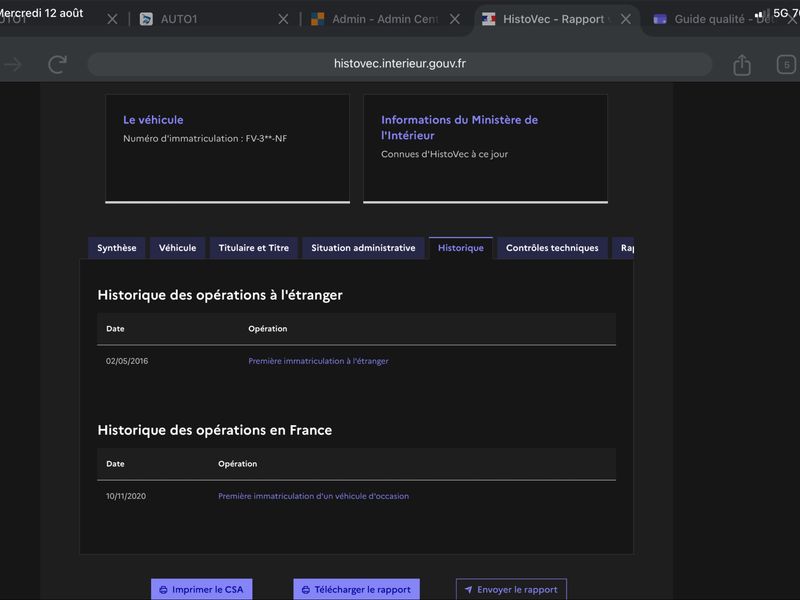Viewport: 800px width, 600px height.
Task: Open the partially visible Rap tab
Action: pos(623,248)
